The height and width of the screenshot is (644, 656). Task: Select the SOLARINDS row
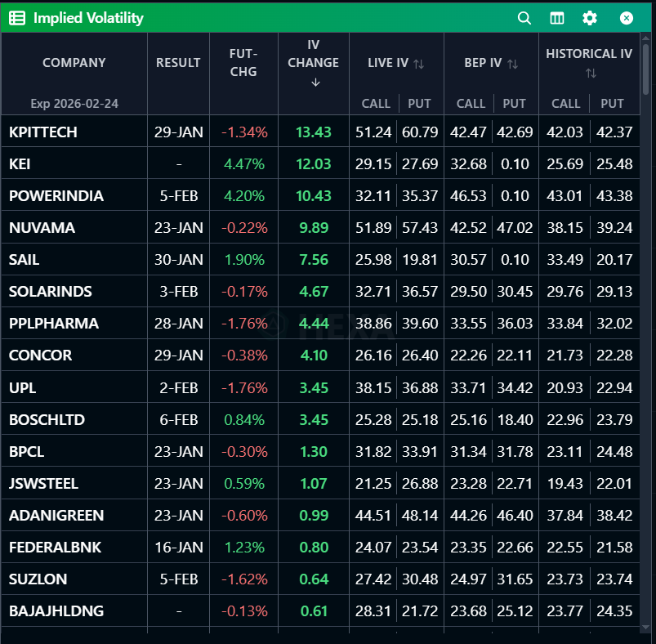320,291
